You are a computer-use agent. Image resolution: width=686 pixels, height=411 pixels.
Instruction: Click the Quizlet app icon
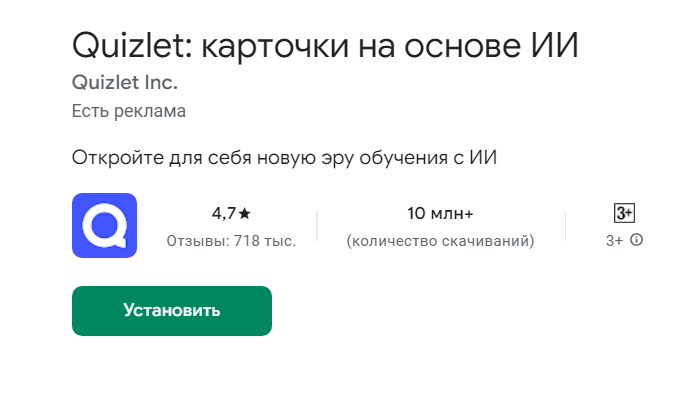[x=104, y=226]
